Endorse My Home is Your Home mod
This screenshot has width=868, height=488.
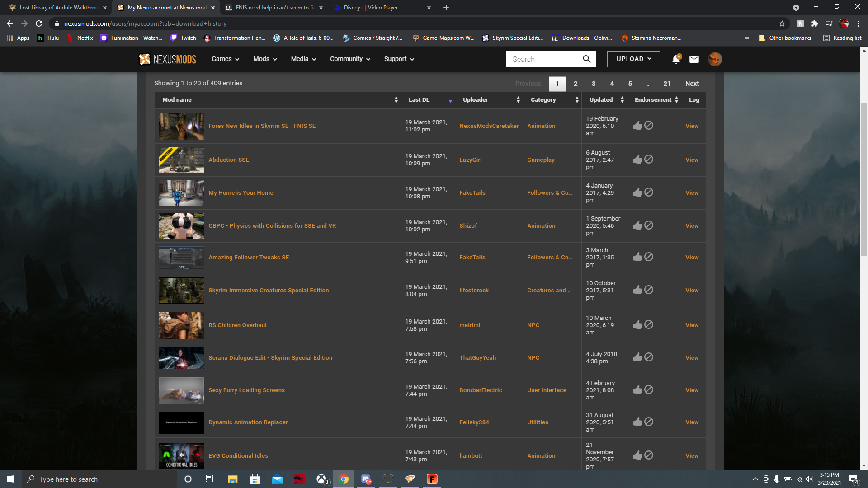pos(637,192)
